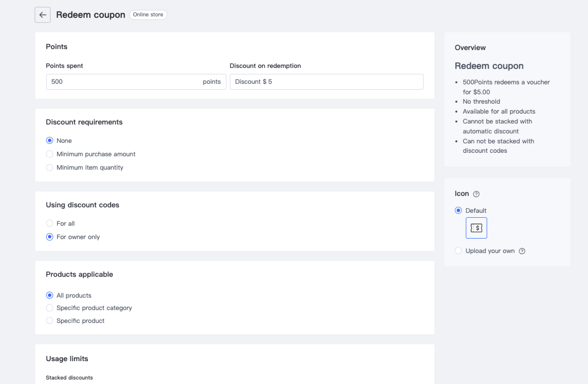Select All products radio button
Screen dimensions: 588x384
coord(50,296)
